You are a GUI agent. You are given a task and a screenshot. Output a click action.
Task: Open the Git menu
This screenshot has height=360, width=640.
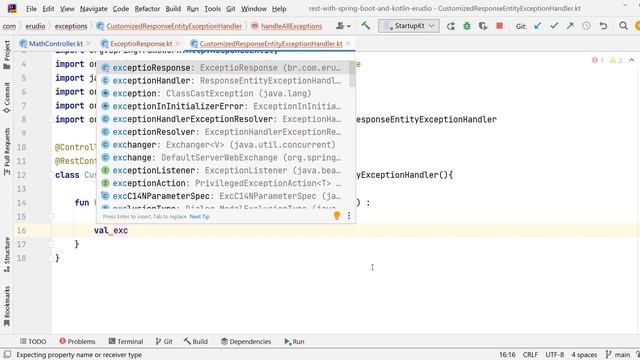[231, 9]
